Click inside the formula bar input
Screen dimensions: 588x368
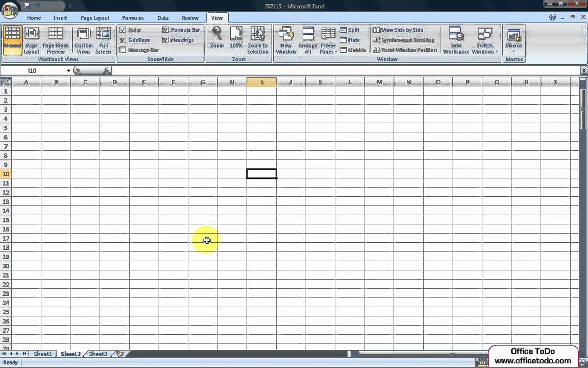click(345, 71)
